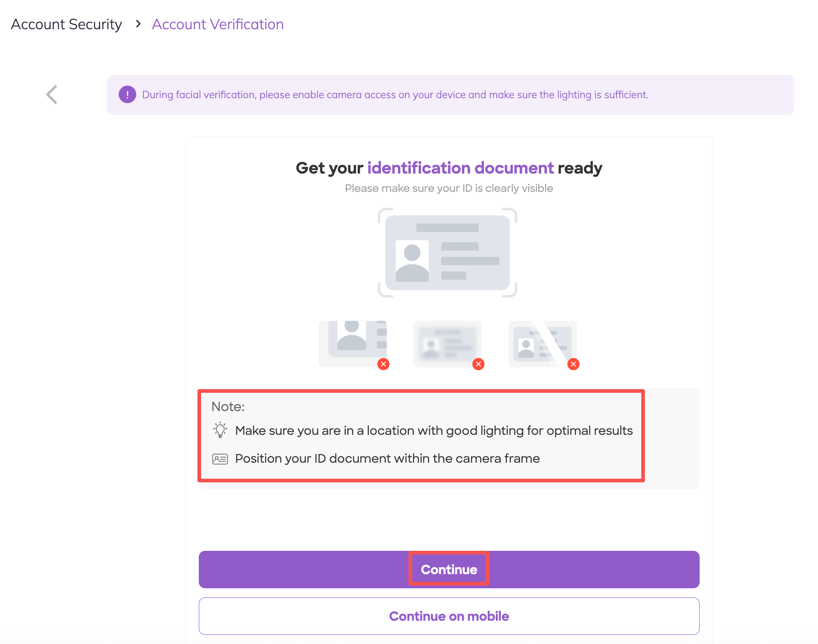This screenshot has width=818, height=644.
Task: Click the red X on the glare ID example
Action: pos(574,364)
